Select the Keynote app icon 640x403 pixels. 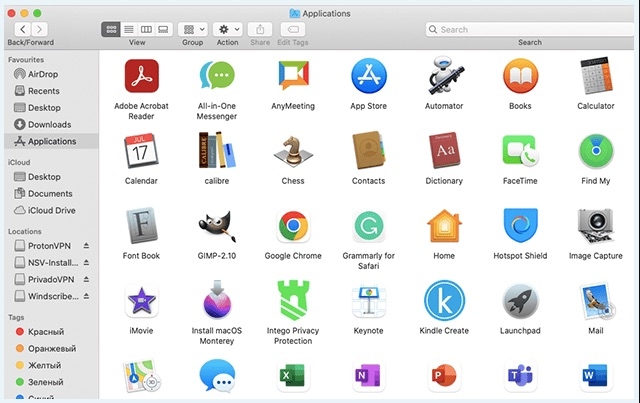click(x=369, y=301)
